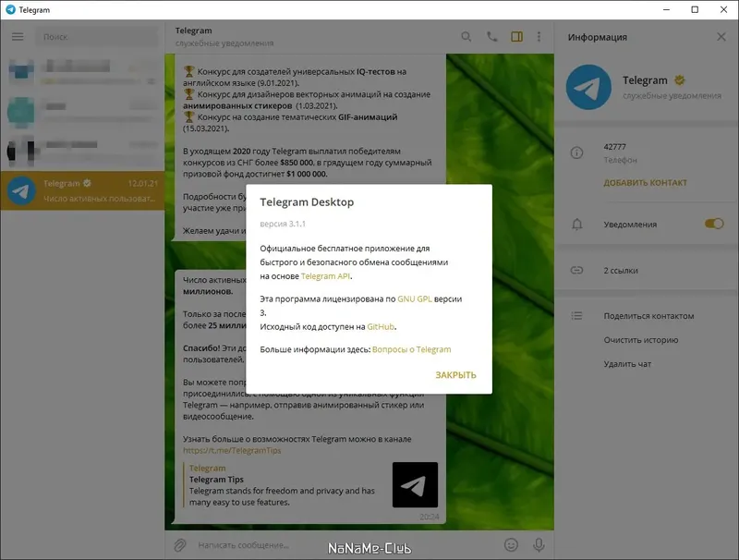Open the GitHub source link
The image size is (739, 560).
(381, 327)
